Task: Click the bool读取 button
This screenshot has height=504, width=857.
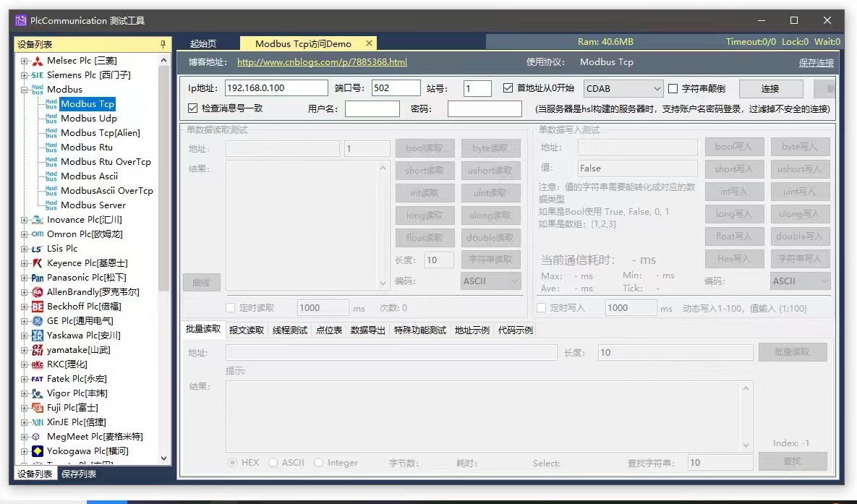Action: click(425, 148)
